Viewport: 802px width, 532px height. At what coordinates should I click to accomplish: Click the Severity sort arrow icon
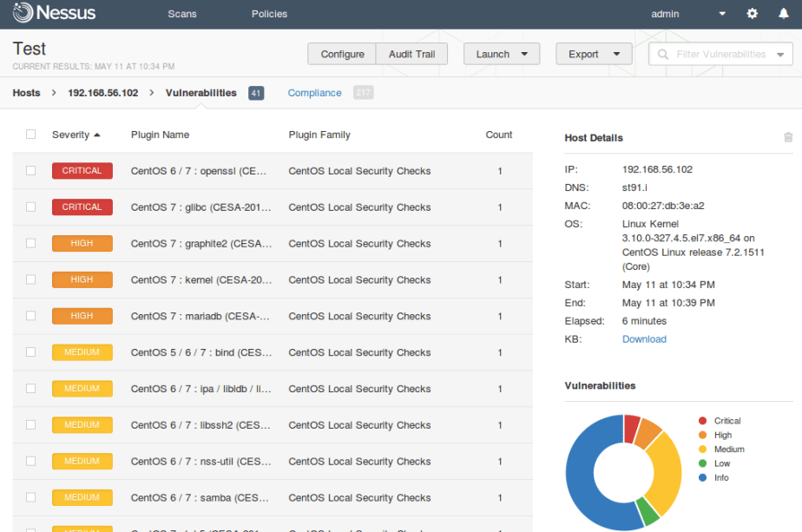(97, 135)
